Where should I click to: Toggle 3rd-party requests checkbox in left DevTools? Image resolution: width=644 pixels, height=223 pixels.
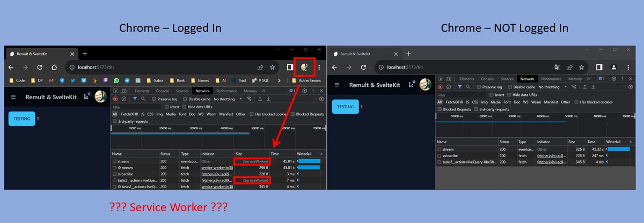(x=115, y=121)
